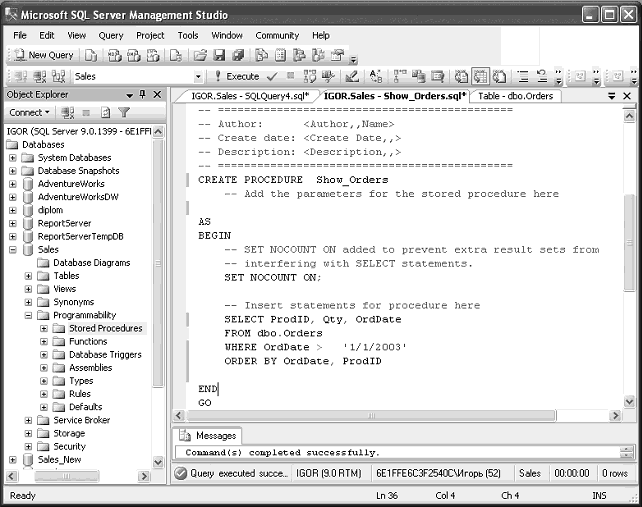Image resolution: width=642 pixels, height=507 pixels.
Task: Expand the AdventureWorks database node
Action: (x=13, y=184)
